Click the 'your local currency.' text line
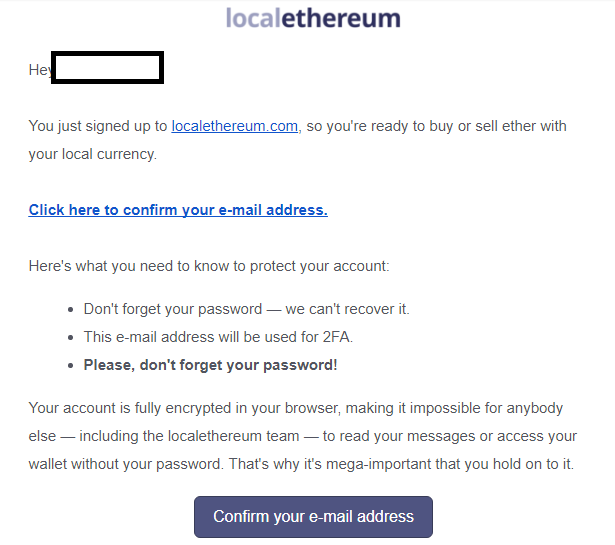 [x=93, y=155]
